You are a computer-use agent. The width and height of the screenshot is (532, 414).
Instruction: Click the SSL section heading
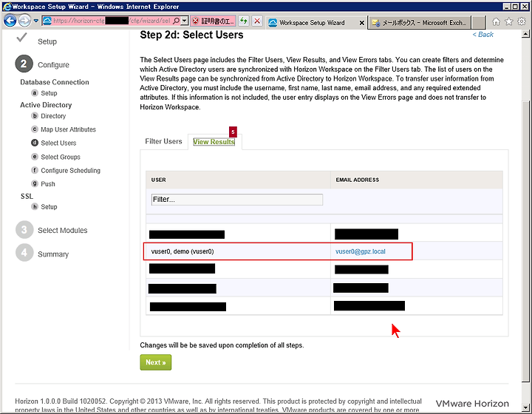27,197
